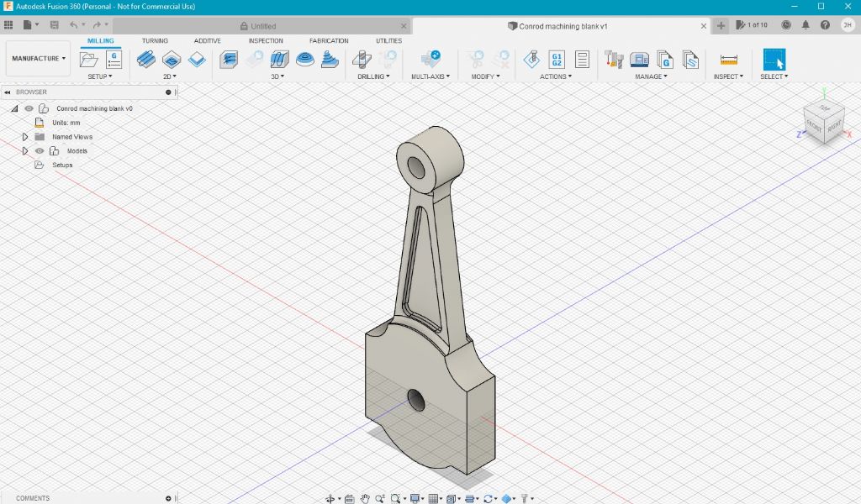Viewport: 861px width, 504px height.
Task: Click the Save icon
Action: point(54,24)
